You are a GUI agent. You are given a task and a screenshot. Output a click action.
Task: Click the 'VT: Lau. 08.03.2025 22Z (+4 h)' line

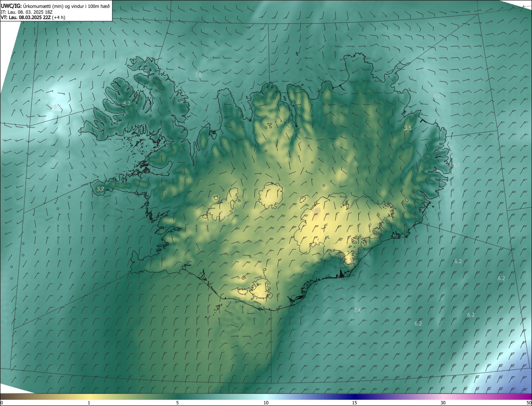33,17
